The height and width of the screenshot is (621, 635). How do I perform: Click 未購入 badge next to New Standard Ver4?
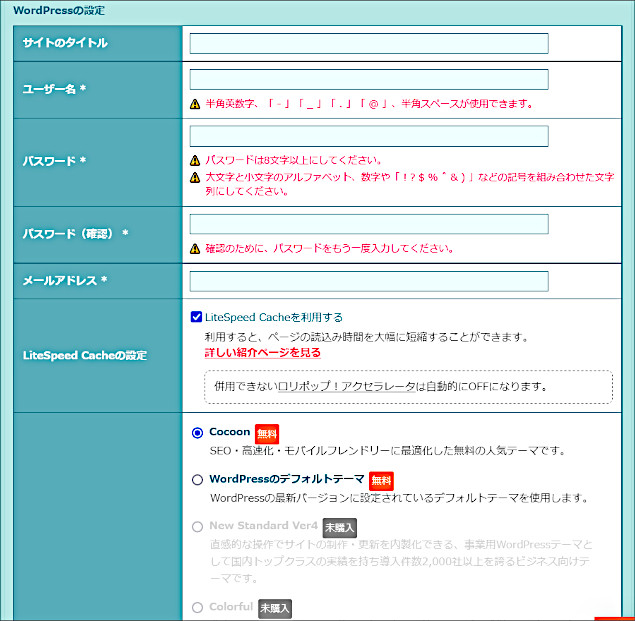[339, 527]
